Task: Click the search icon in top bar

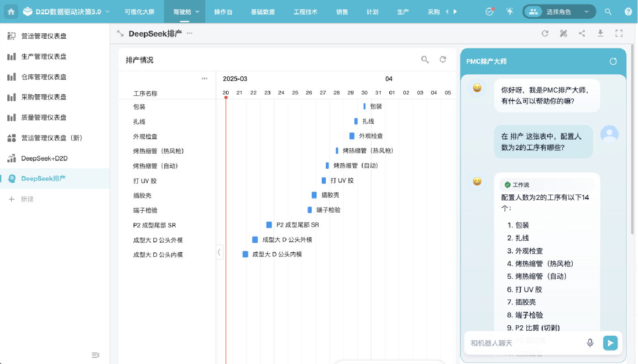Action: pos(608,12)
